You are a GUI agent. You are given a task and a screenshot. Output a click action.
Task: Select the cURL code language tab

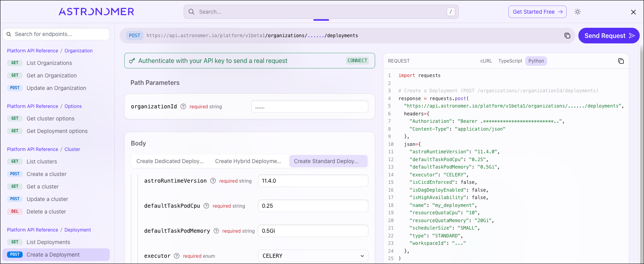(x=486, y=61)
